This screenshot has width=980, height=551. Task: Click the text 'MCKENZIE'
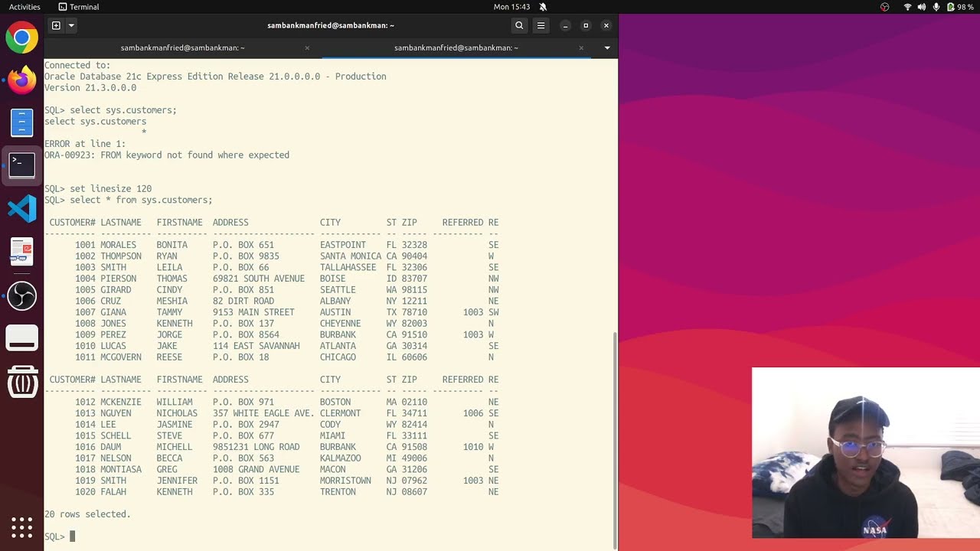coord(121,402)
